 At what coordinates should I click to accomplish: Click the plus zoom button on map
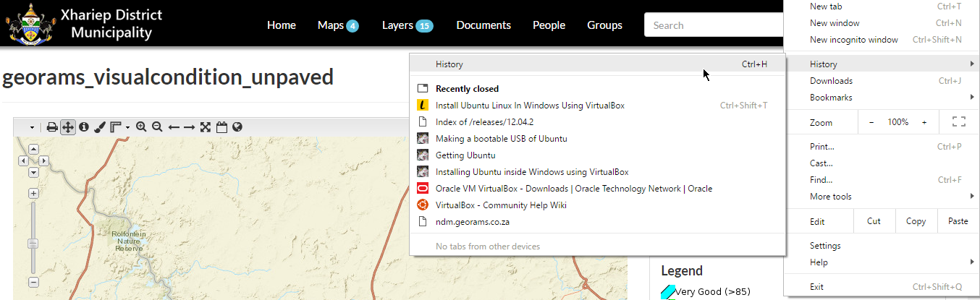pos(33,194)
